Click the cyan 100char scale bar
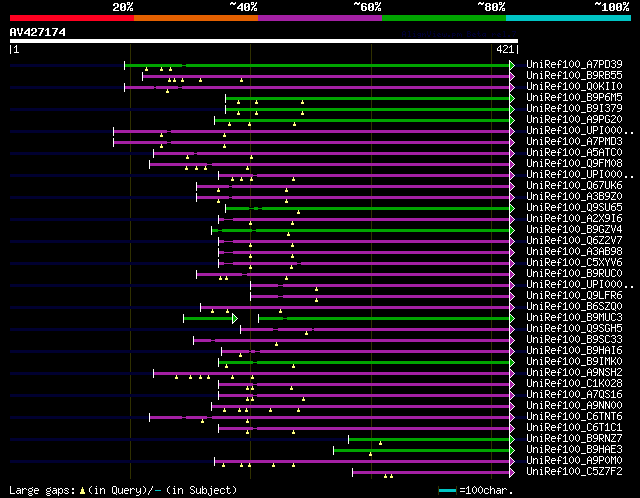This screenshot has height=498, width=640. [447, 490]
